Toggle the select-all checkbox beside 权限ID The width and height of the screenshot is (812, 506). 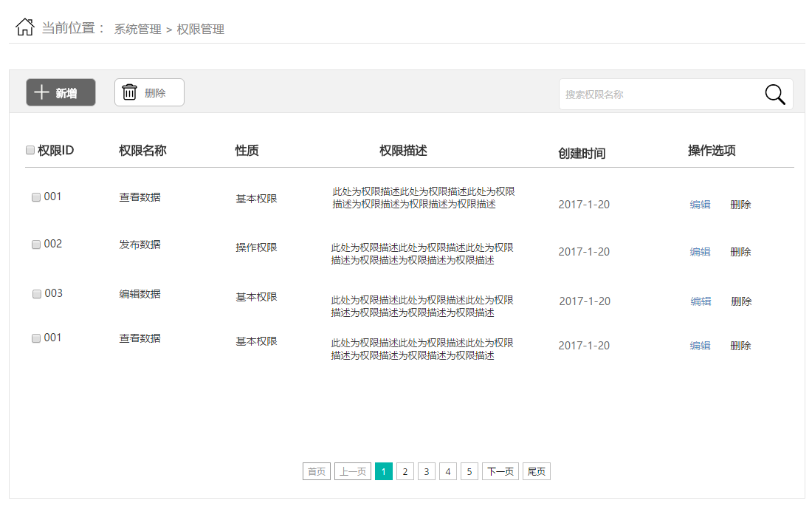(30, 150)
